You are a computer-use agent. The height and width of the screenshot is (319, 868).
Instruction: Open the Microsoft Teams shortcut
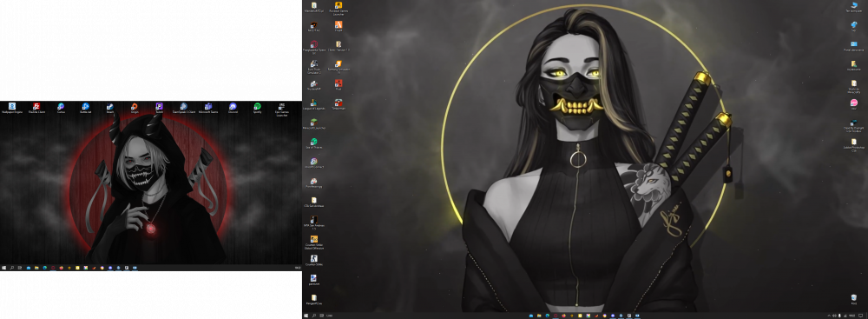(x=208, y=108)
